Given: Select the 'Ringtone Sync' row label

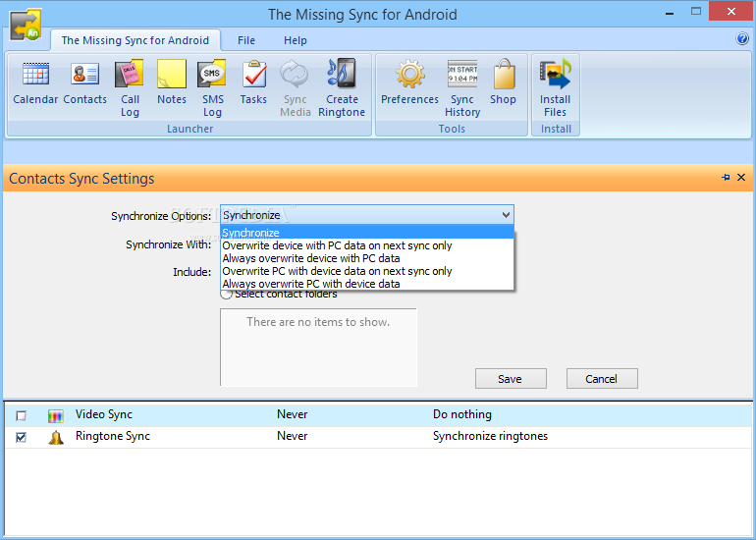Looking at the screenshot, I should pos(113,436).
